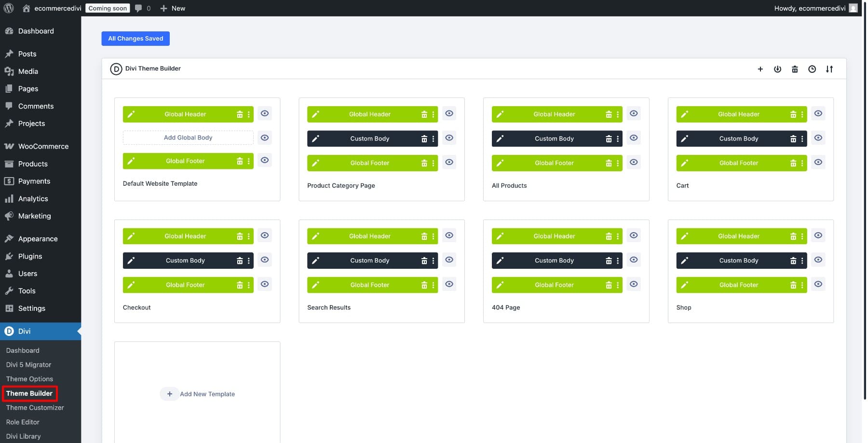This screenshot has width=868, height=443.
Task: Open portability using the up-down arrows icon
Action: (x=829, y=69)
